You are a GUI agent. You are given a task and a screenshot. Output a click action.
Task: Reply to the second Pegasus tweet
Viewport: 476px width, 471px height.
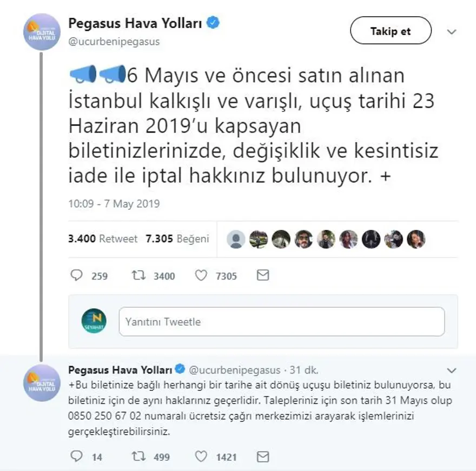pos(77,457)
